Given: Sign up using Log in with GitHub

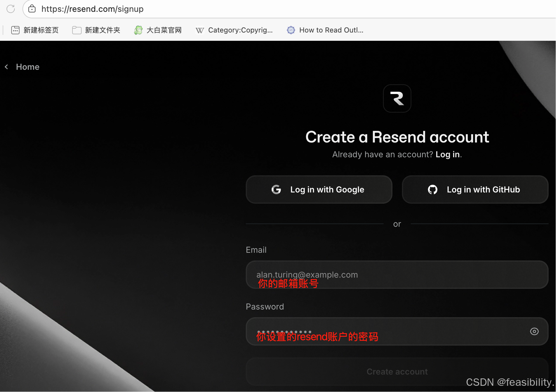Looking at the screenshot, I should coord(475,189).
